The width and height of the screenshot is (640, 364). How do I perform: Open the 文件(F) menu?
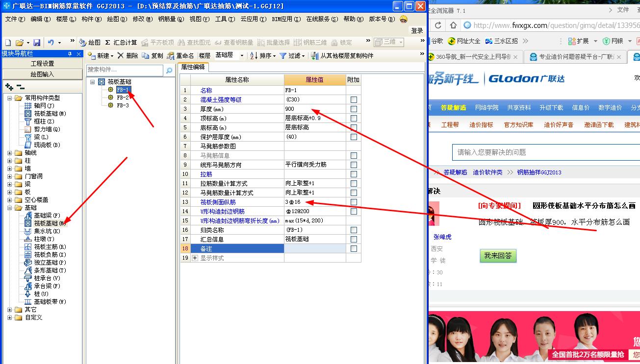[15, 19]
